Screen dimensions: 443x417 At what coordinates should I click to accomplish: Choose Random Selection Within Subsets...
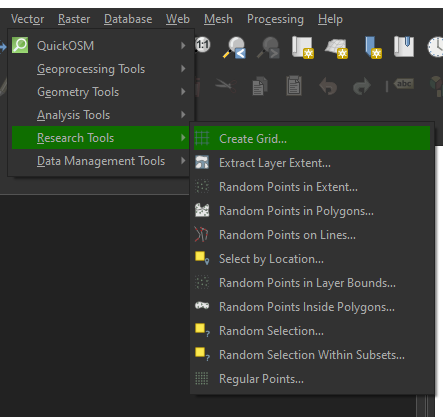[312, 355]
